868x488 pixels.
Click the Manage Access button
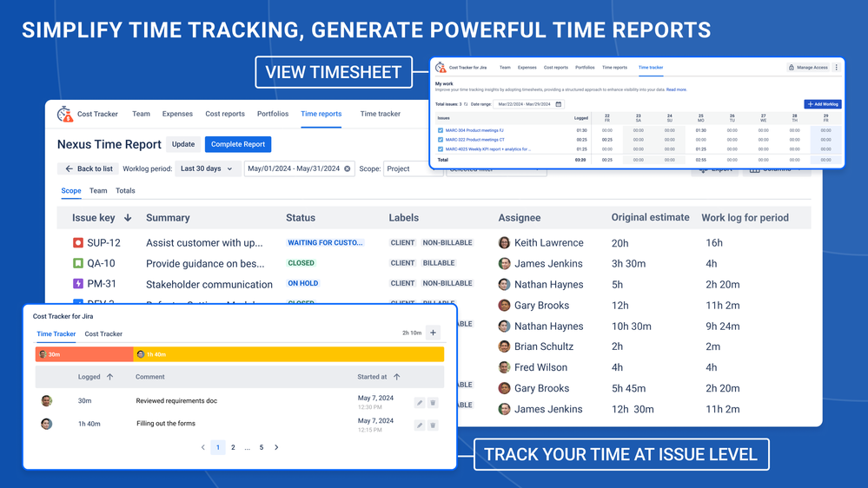click(808, 68)
